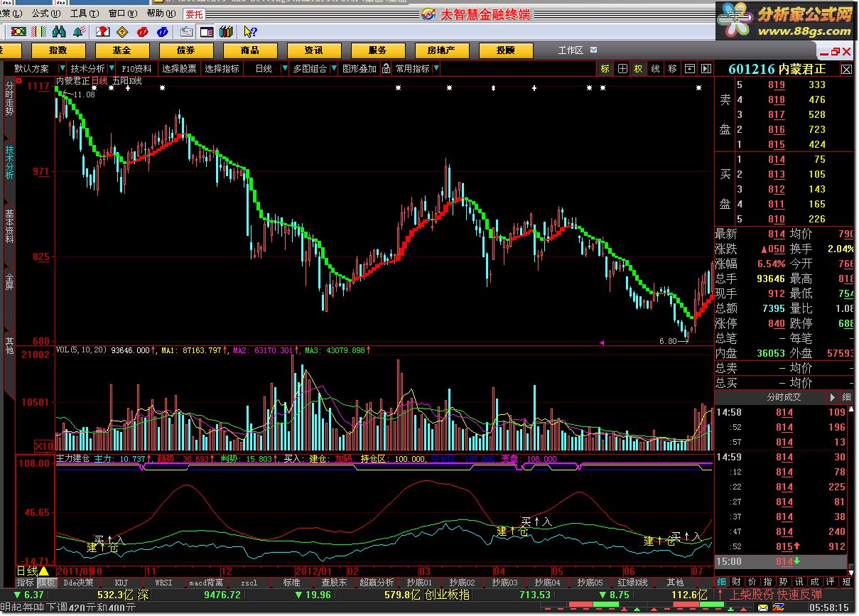
Task: Close the 601216 quote panel X box
Action: (846, 70)
